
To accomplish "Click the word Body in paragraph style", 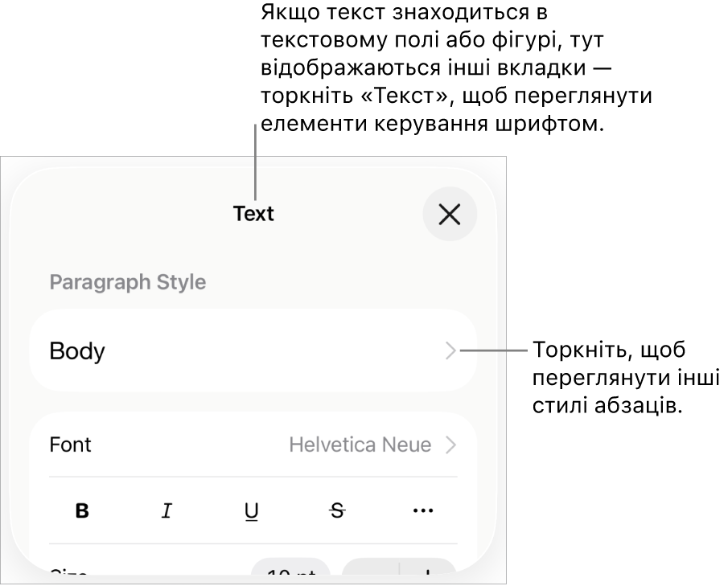I will click(x=77, y=351).
